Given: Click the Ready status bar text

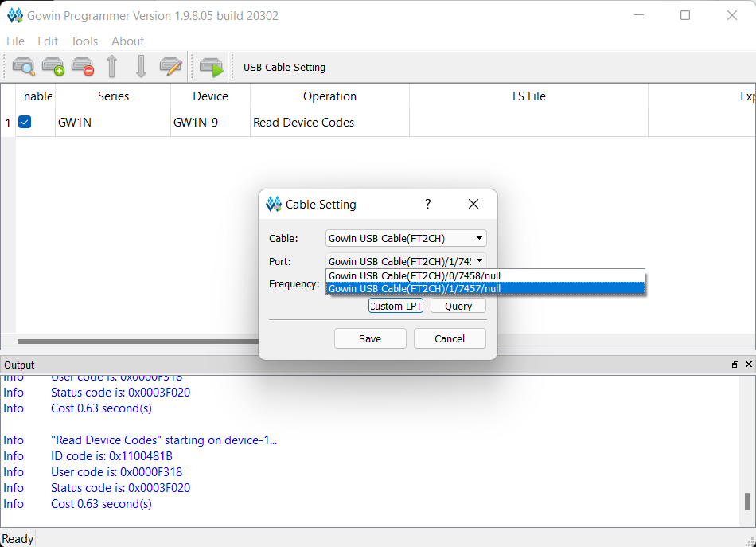Looking at the screenshot, I should tap(18, 538).
